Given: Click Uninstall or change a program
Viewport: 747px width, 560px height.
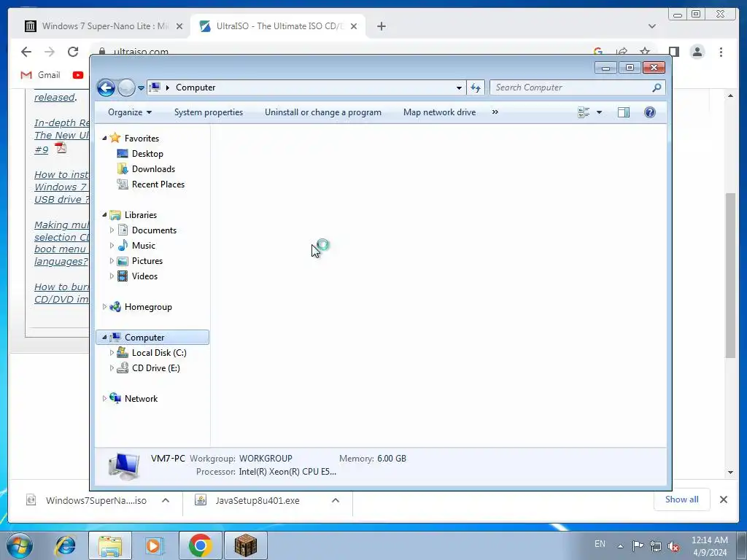Looking at the screenshot, I should (323, 112).
